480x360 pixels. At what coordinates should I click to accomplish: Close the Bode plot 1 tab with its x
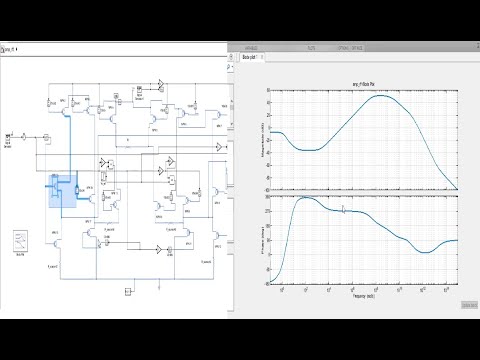[262, 57]
